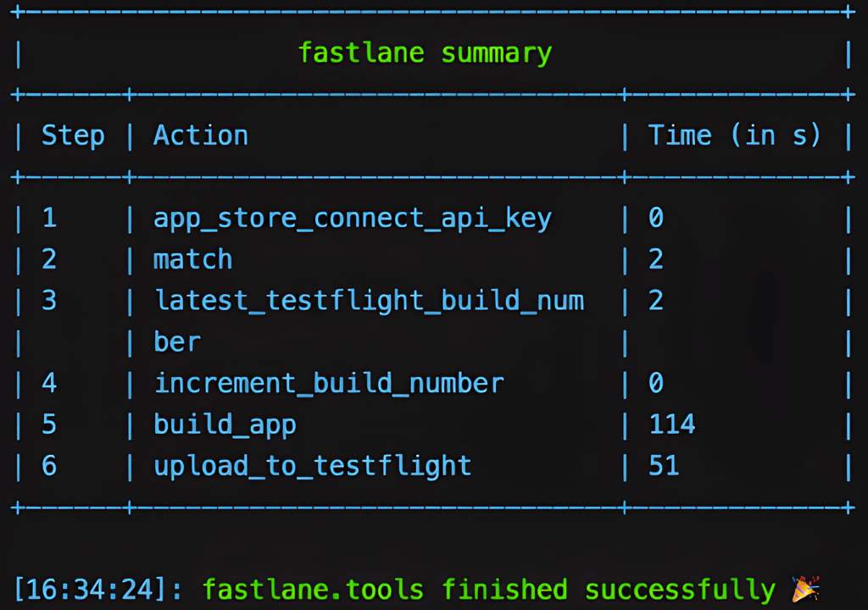Click step number 1 in the table

point(49,219)
